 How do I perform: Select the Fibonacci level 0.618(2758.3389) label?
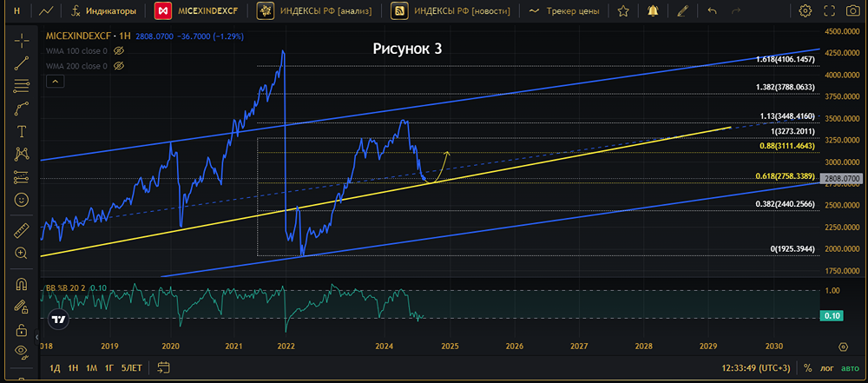coord(785,176)
